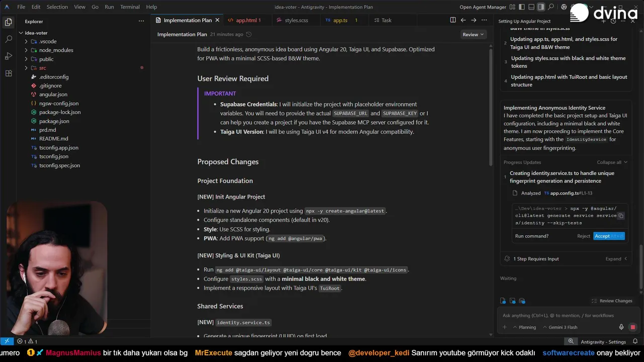The height and width of the screenshot is (362, 644).
Task: Open the Selection menu
Action: coord(57,7)
